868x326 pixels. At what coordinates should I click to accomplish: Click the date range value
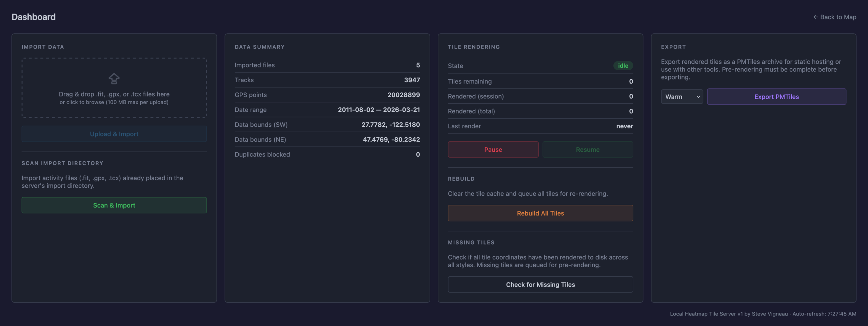click(379, 110)
